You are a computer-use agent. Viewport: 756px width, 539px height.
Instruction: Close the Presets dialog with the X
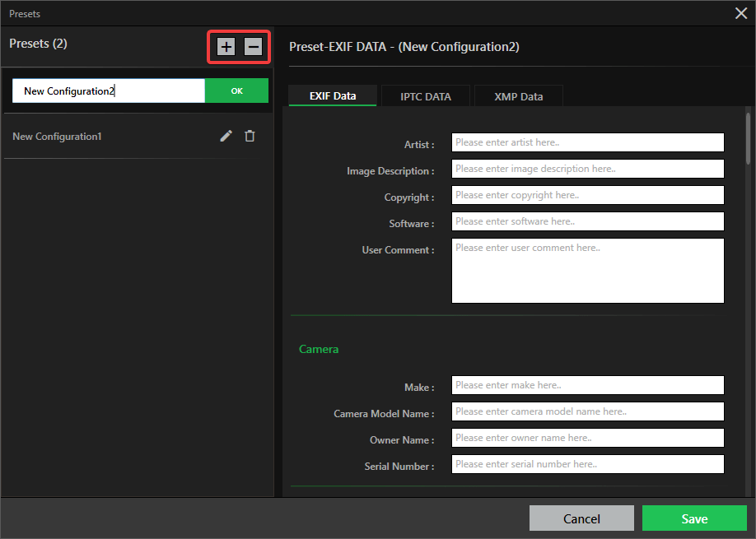[x=740, y=13]
